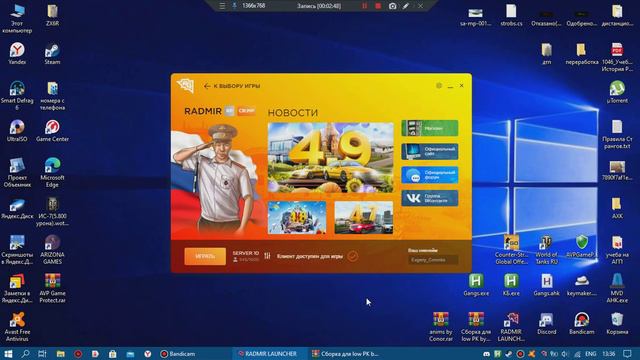Image resolution: width=640 pixels, height=360 pixels.
Task: Open the KB.exe desktop icon
Action: pos(511,285)
